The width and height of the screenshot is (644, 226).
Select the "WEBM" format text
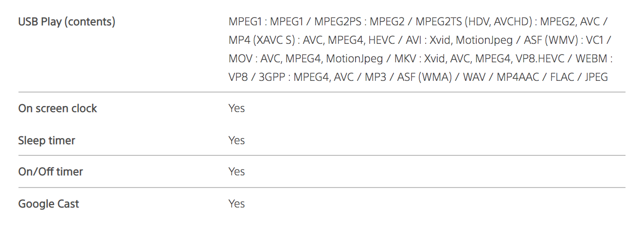coord(591,59)
